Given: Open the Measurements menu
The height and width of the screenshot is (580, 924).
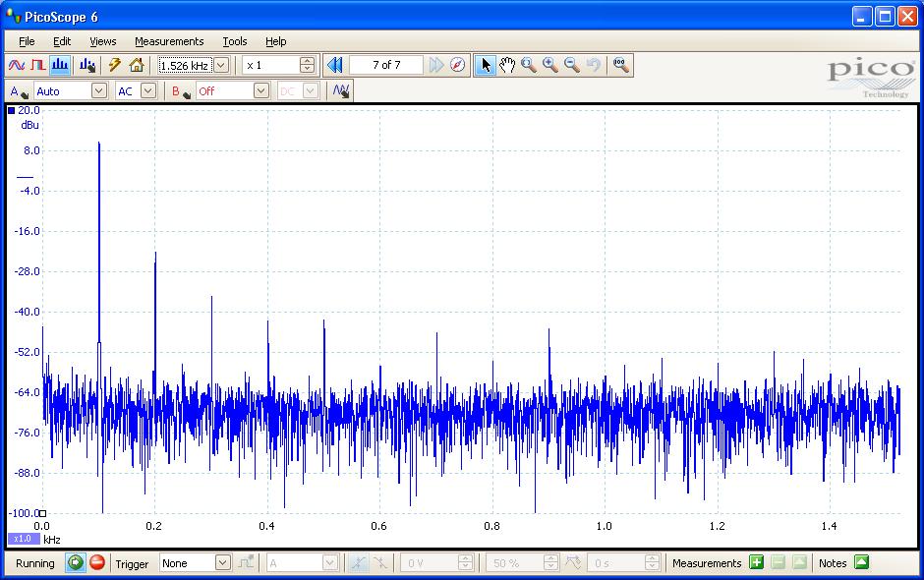Looking at the screenshot, I should (169, 41).
